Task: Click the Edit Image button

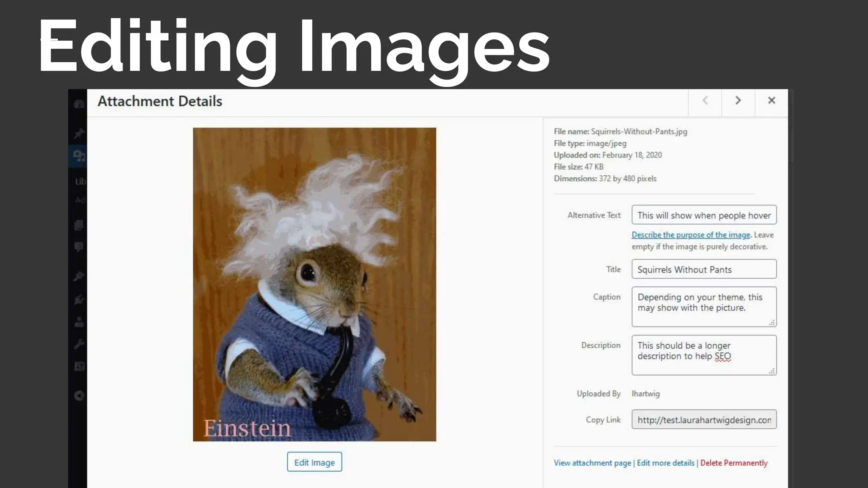Action: click(x=314, y=462)
